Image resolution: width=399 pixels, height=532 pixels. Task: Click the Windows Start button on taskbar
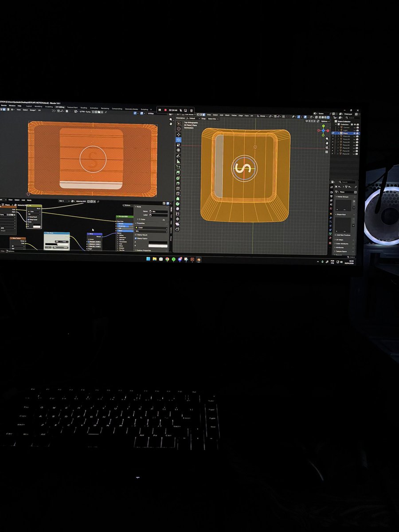pos(148,259)
